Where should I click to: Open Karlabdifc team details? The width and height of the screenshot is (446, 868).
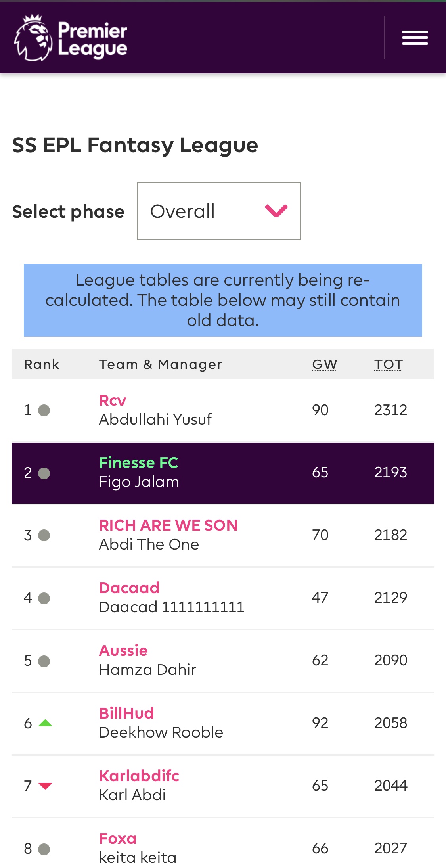139,776
